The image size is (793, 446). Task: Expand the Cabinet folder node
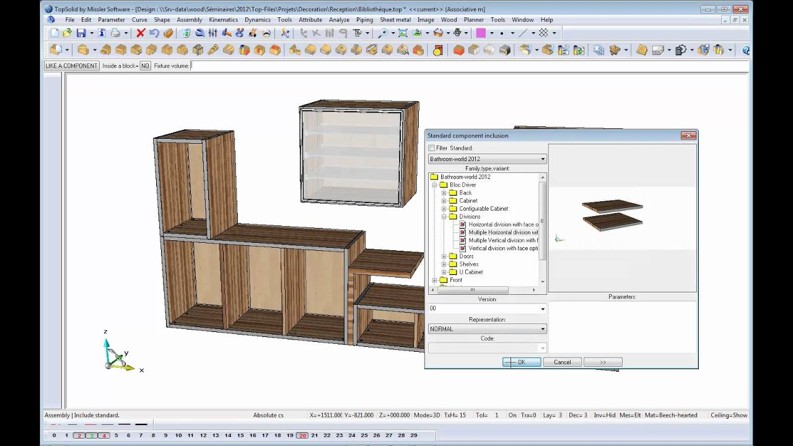coord(444,201)
